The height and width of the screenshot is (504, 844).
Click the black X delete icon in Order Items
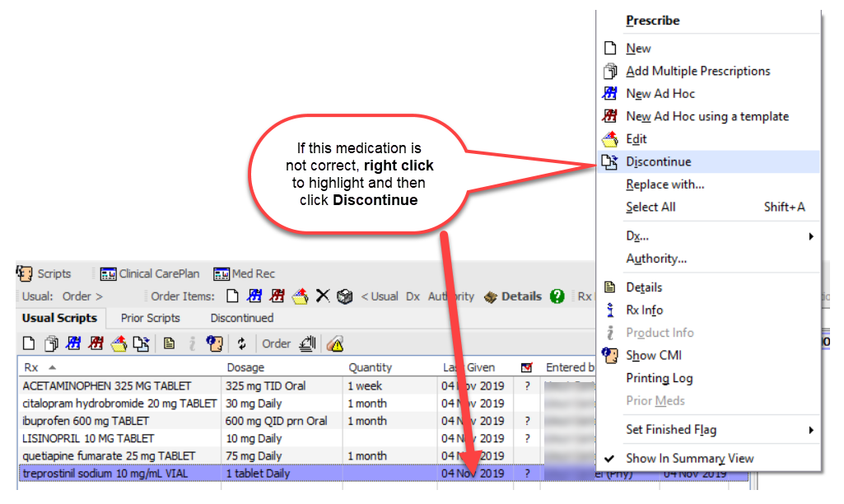pyautogui.click(x=323, y=296)
